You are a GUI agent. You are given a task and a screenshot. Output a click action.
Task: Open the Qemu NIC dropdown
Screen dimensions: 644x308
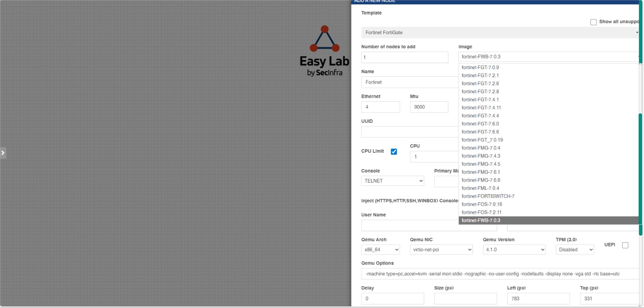tap(442, 250)
